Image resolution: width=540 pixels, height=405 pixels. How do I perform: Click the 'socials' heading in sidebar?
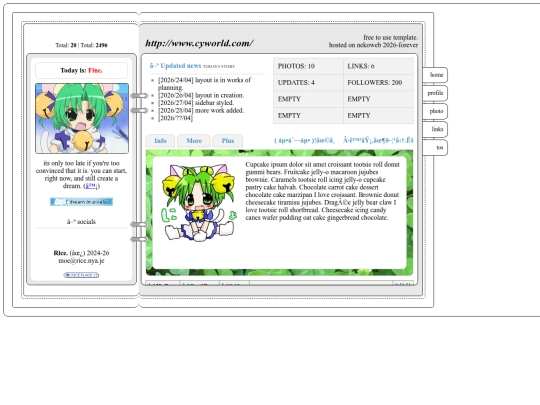point(81,222)
